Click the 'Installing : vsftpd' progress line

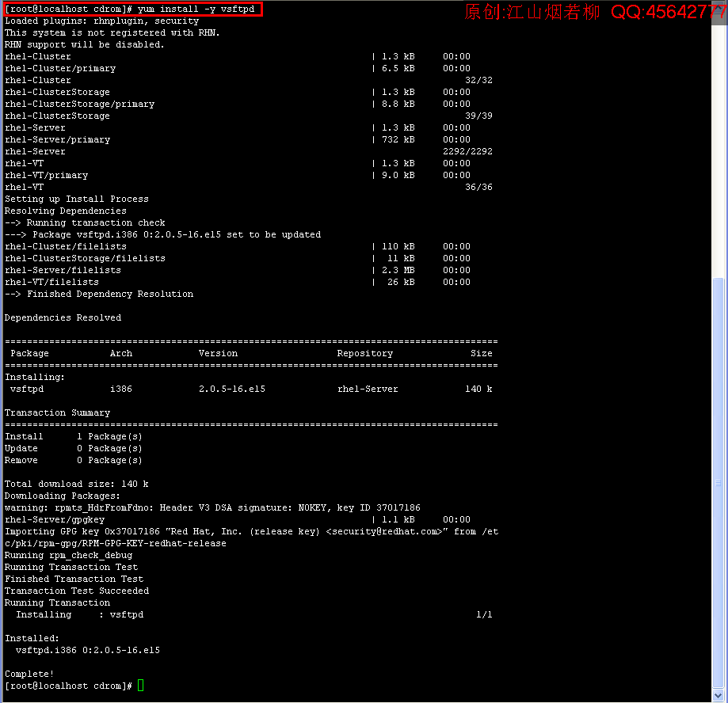pos(80,615)
